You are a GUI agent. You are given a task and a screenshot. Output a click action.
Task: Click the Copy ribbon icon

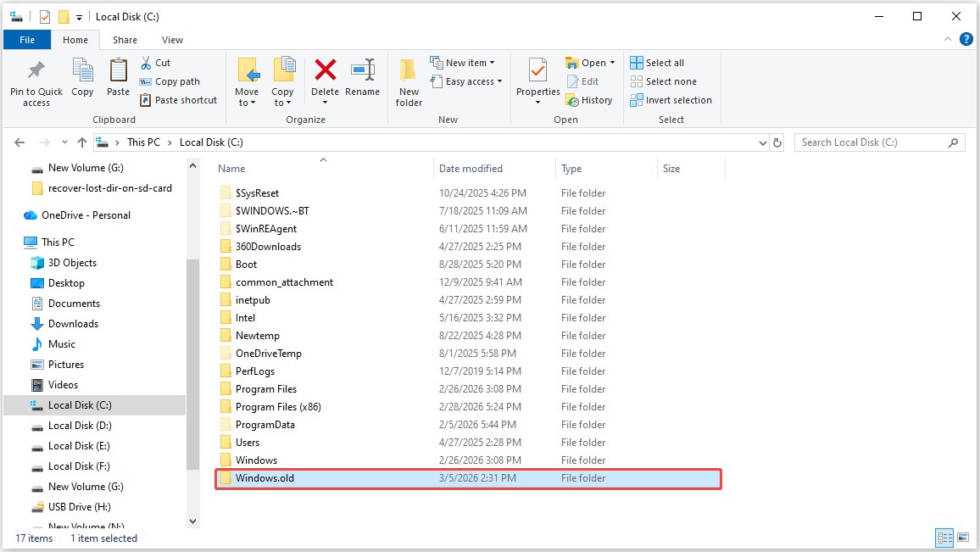(x=82, y=70)
